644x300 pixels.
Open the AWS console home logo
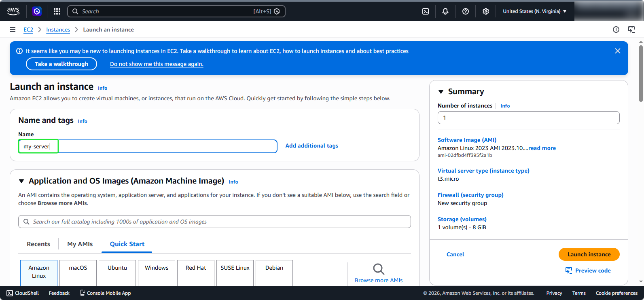pyautogui.click(x=13, y=11)
